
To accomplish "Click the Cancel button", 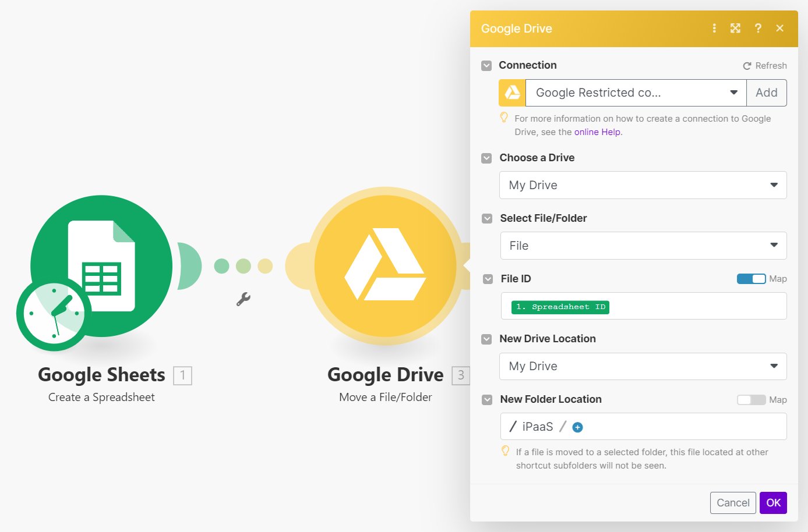I will pos(733,503).
